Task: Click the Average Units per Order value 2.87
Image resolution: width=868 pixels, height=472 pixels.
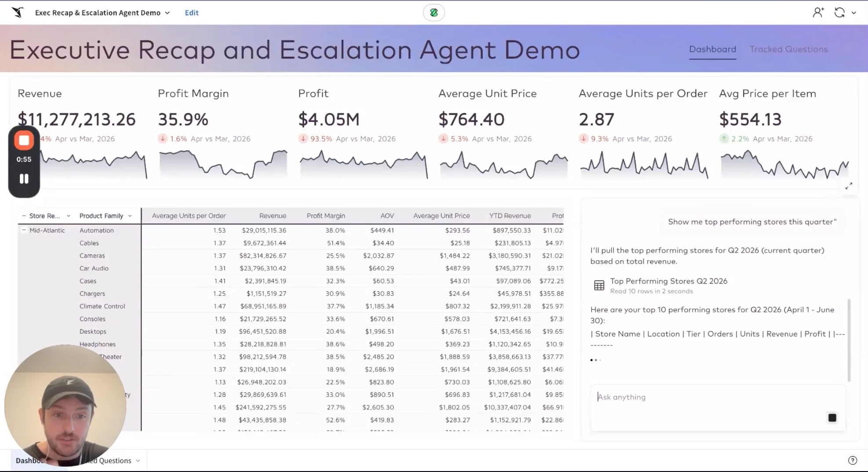Action: 597,120
